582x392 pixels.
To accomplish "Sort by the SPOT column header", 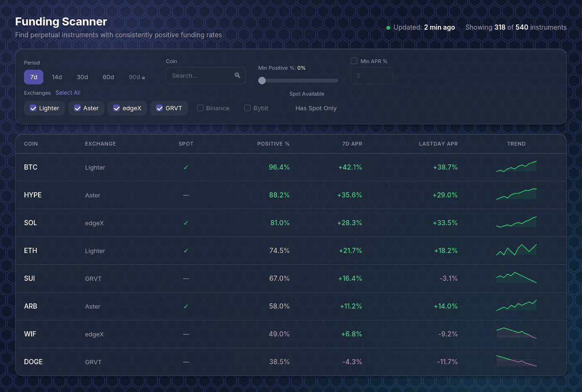I will [186, 144].
